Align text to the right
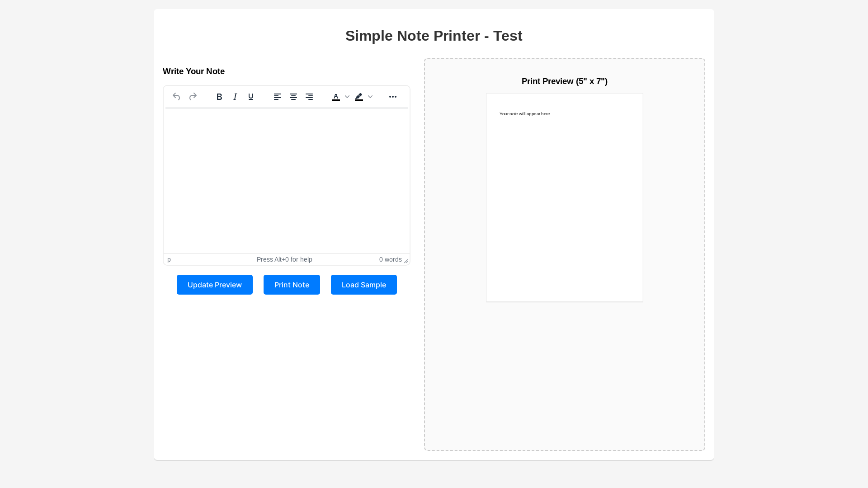868x488 pixels. (309, 97)
